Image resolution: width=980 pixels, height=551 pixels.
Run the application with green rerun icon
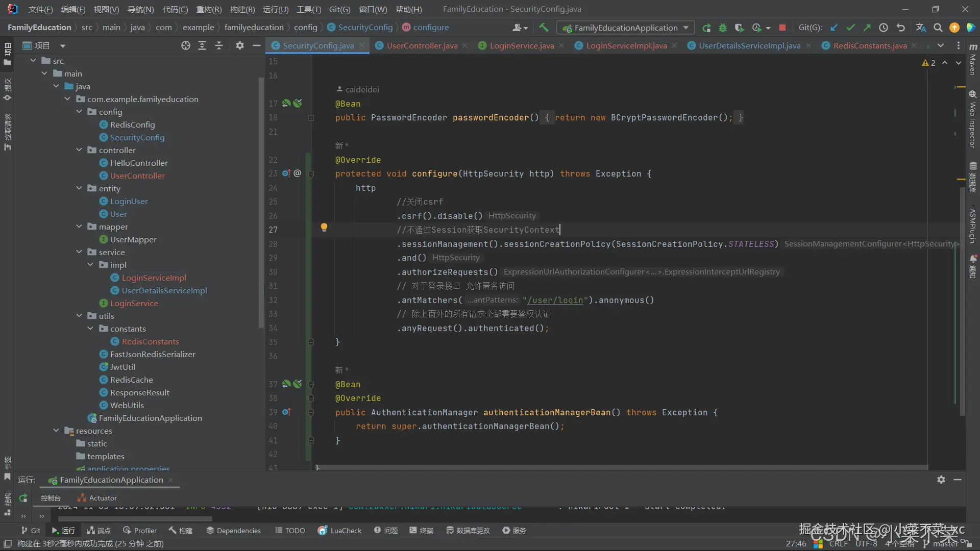(706, 28)
